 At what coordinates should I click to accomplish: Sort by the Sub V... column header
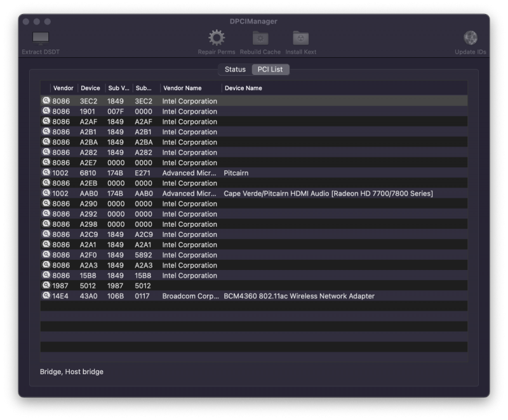click(x=119, y=88)
